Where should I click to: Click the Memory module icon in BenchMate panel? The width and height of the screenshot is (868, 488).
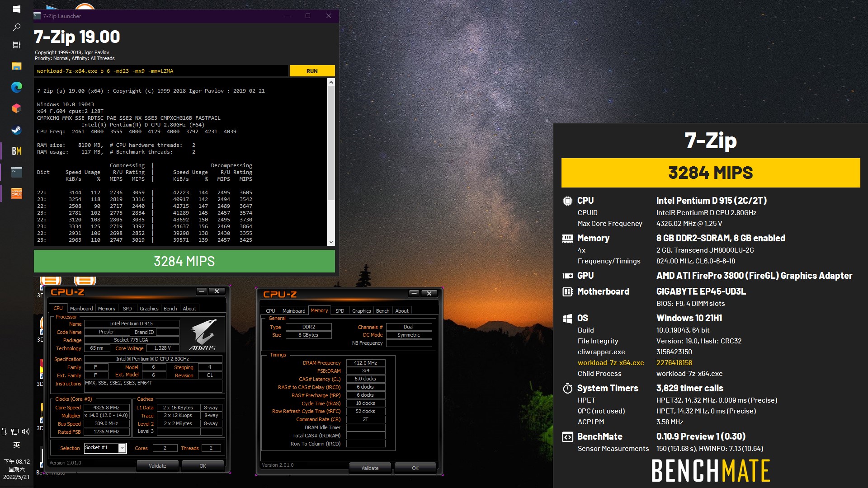pyautogui.click(x=567, y=238)
